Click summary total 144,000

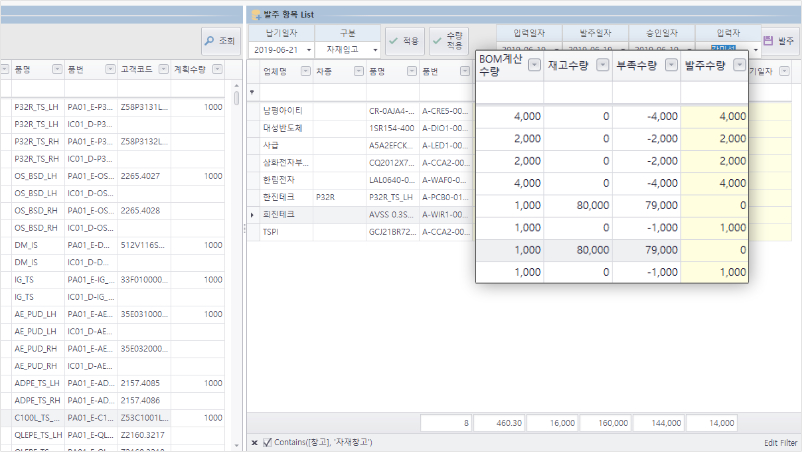point(659,423)
